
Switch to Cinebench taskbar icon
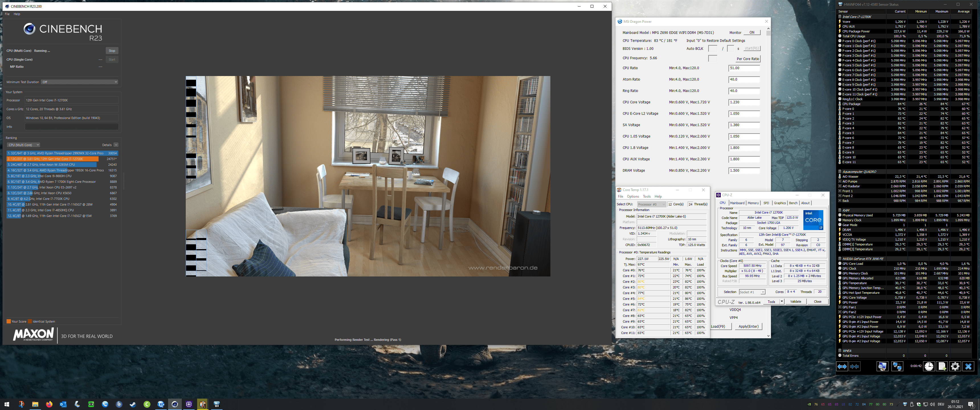pyautogui.click(x=175, y=404)
